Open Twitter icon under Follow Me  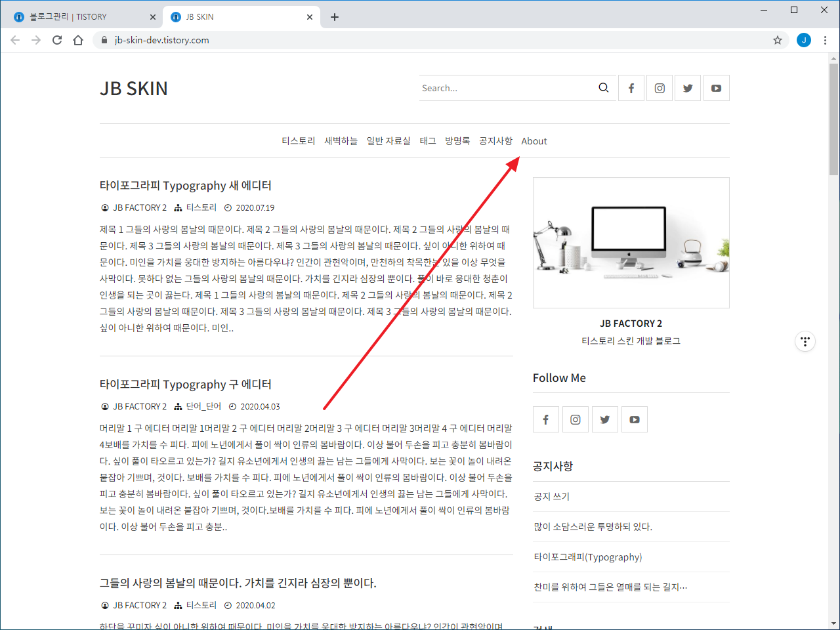(605, 419)
